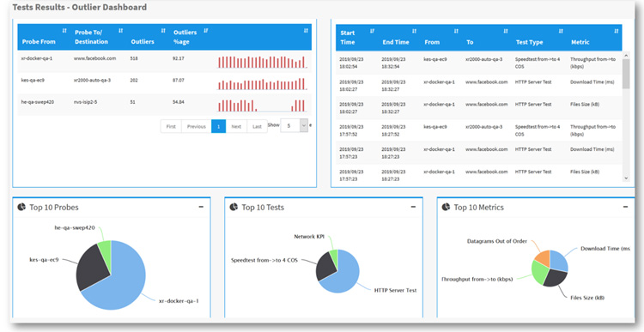Viewport: 644px width, 332px height.
Task: Sort by Probe From column icon
Action: click(x=64, y=31)
